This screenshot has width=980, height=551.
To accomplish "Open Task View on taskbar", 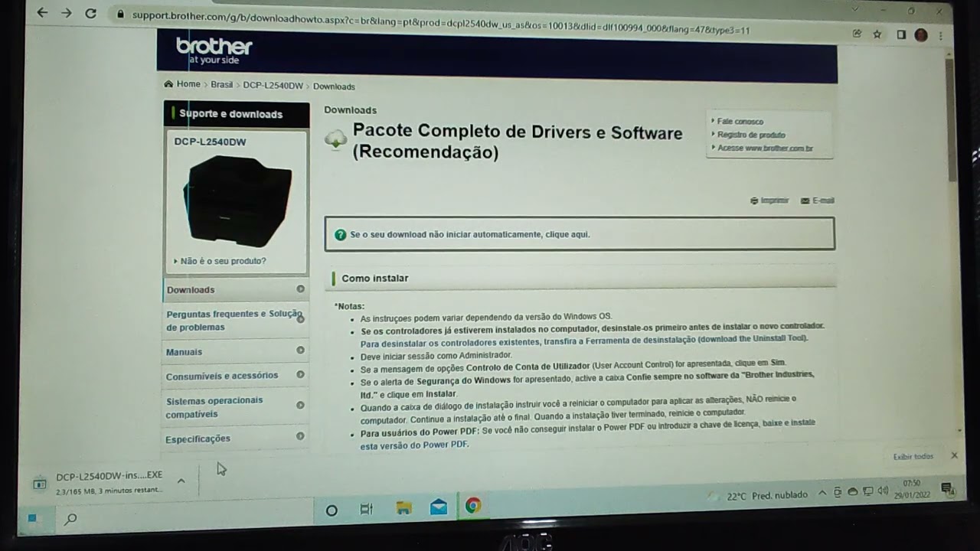I will click(366, 509).
